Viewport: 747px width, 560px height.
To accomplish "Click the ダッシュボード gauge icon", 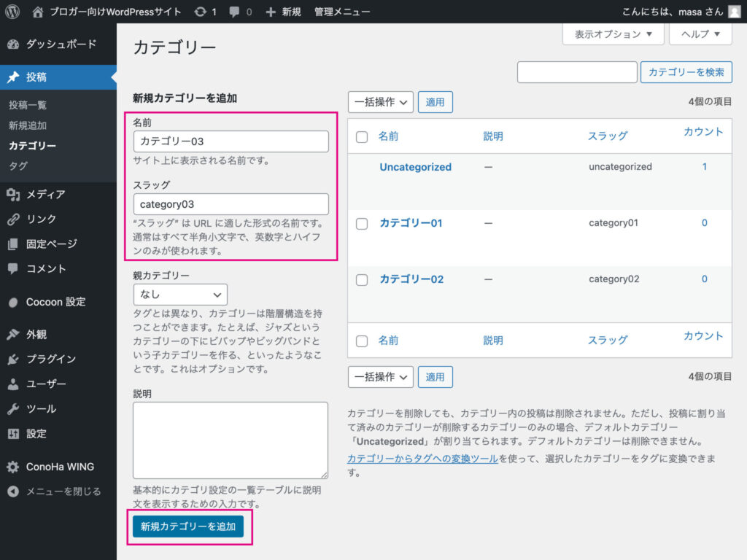I will [13, 44].
